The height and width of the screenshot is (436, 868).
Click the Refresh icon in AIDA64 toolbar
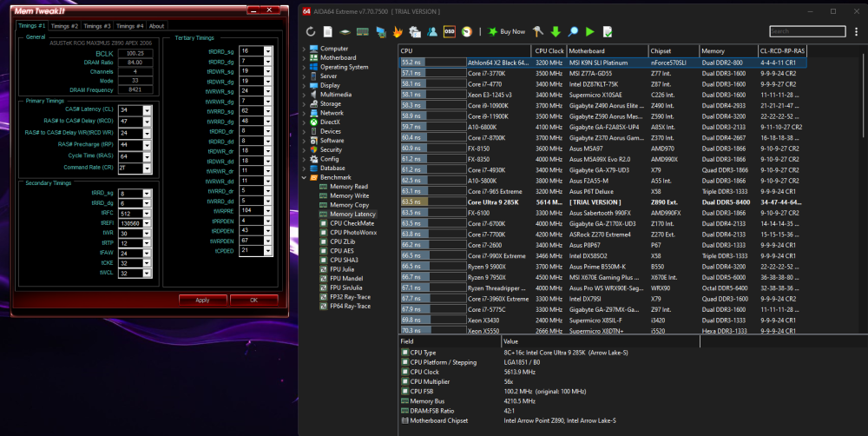tap(312, 31)
